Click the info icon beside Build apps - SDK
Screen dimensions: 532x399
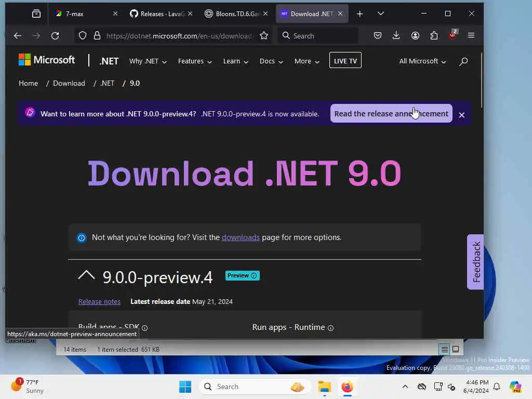coord(145,328)
